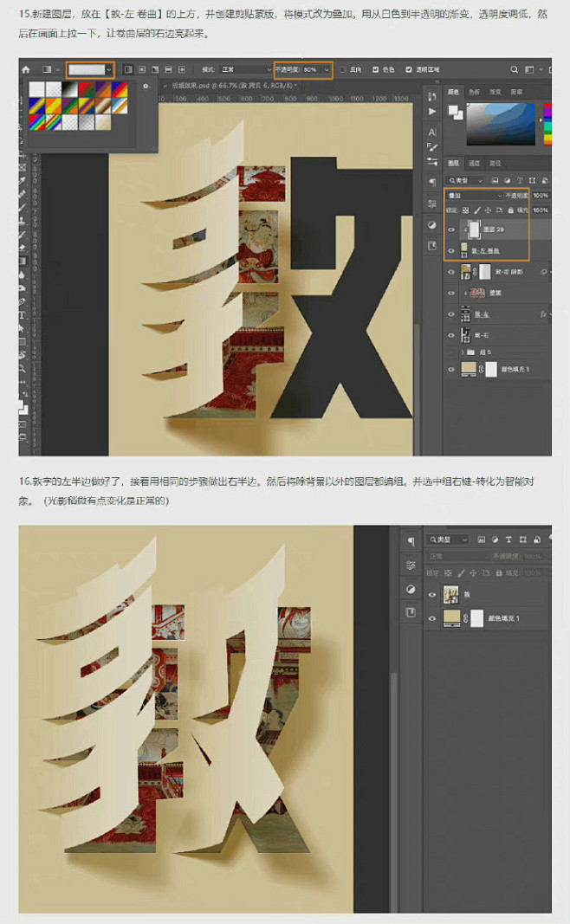Hide the 敦-左 阴影 layer eye
The height and width of the screenshot is (924, 570).
coord(451,272)
